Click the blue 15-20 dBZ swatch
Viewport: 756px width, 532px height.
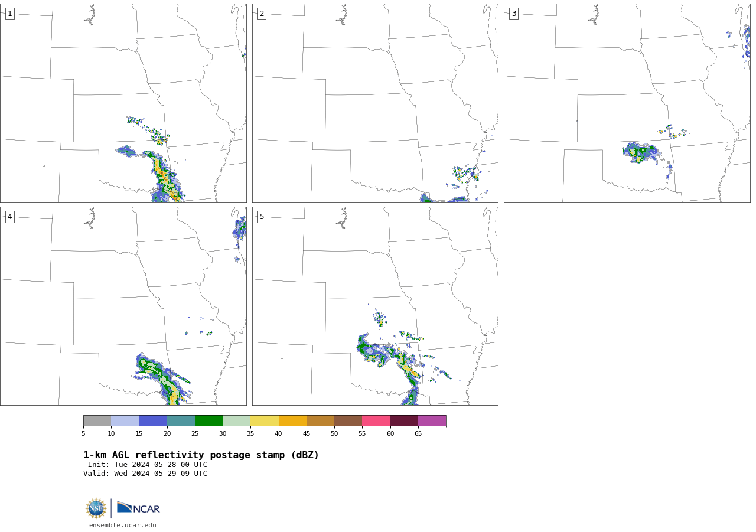pyautogui.click(x=153, y=421)
